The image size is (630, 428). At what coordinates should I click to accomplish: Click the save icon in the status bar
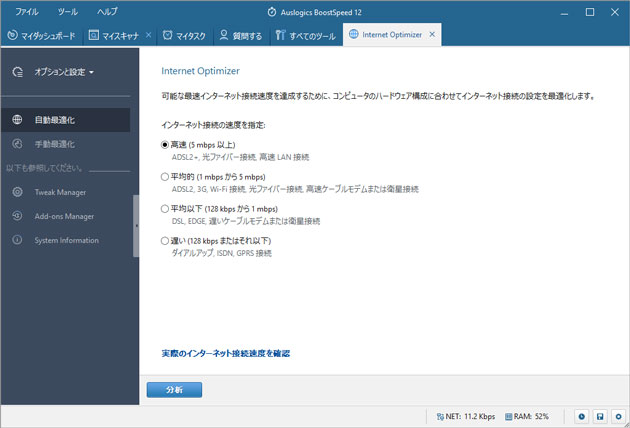click(599, 416)
